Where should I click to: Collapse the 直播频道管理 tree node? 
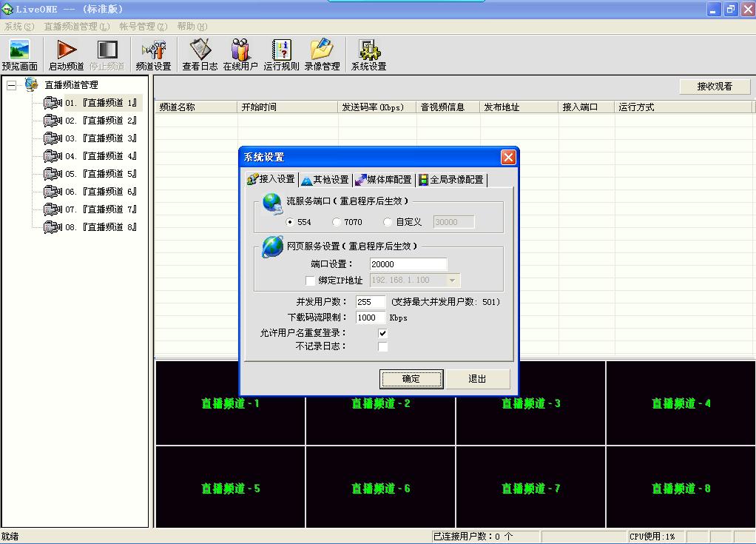(11, 85)
